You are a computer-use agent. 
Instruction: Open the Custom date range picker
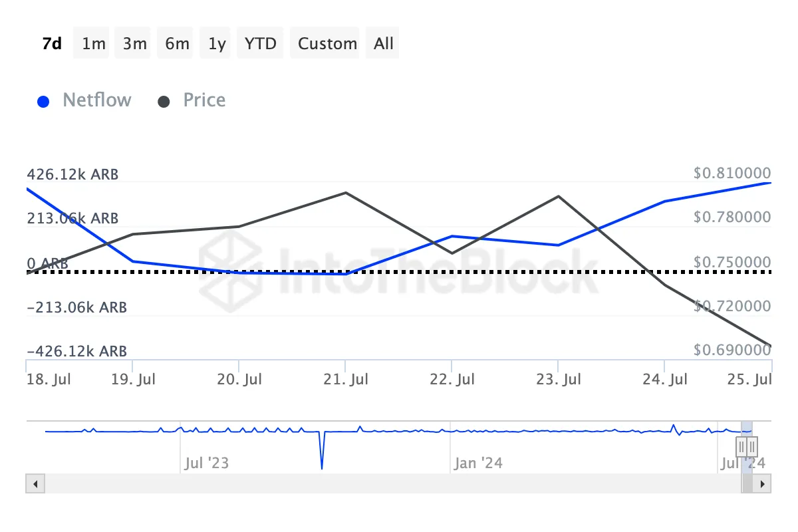(327, 44)
